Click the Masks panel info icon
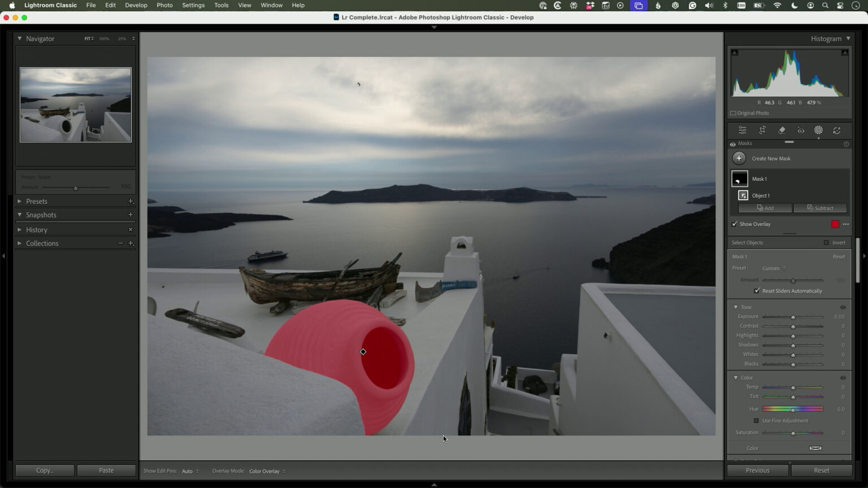Viewport: 868px width, 488px height. (846, 143)
